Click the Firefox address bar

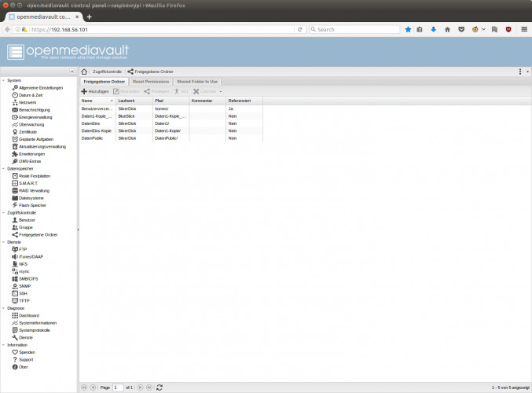point(161,30)
